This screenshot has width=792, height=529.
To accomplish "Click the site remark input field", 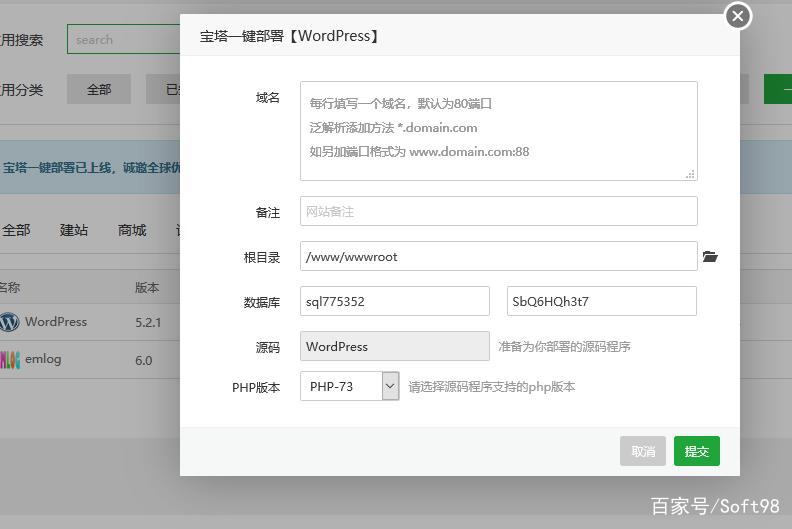I will coord(499,211).
